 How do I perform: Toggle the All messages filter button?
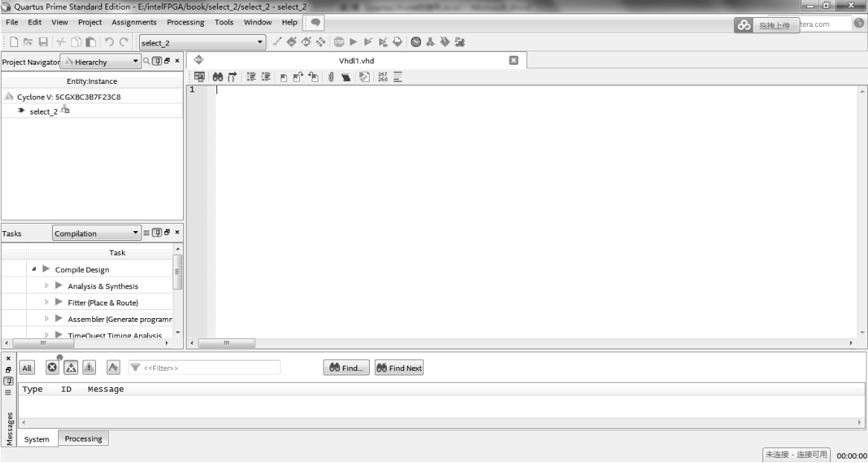[x=27, y=368]
